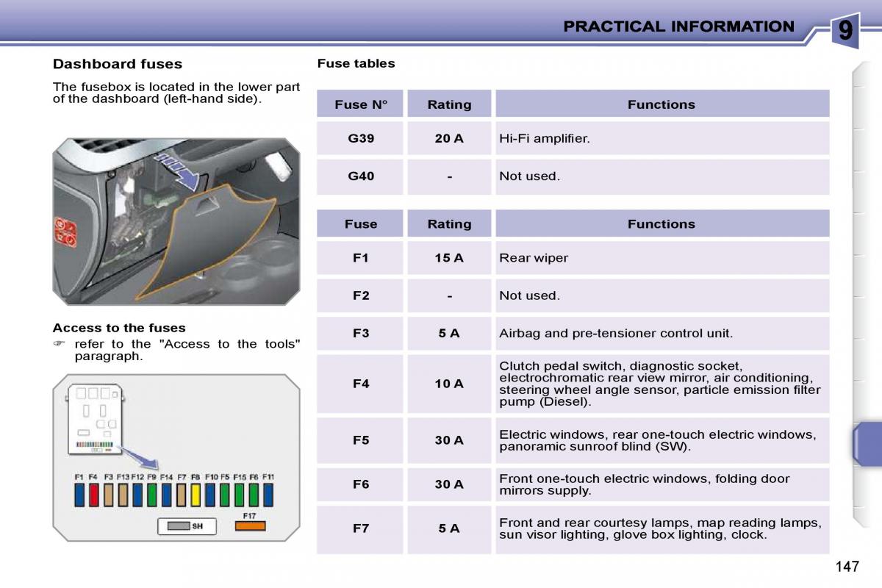Click the orange F17 fuse in diagram
The image size is (882, 588).
pyautogui.click(x=250, y=526)
